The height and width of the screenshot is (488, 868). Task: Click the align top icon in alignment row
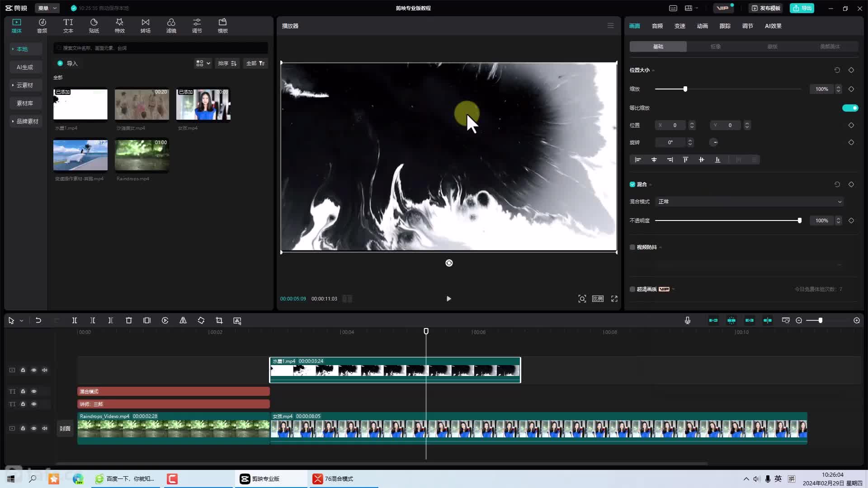(685, 160)
